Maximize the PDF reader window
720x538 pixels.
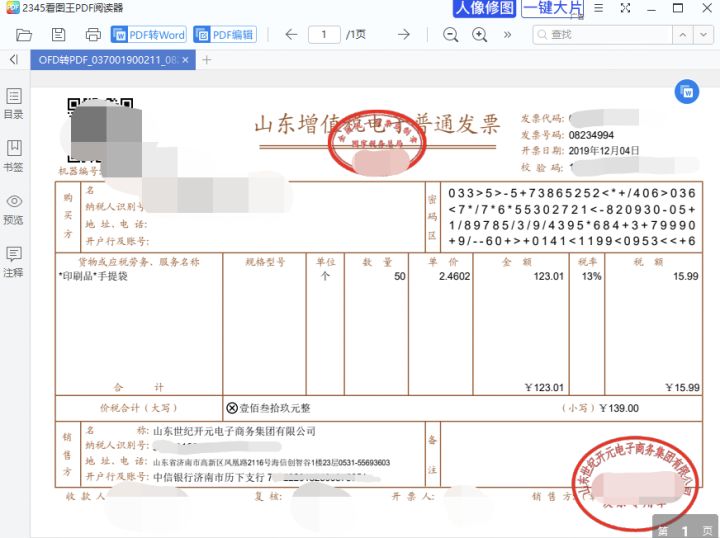click(678, 8)
